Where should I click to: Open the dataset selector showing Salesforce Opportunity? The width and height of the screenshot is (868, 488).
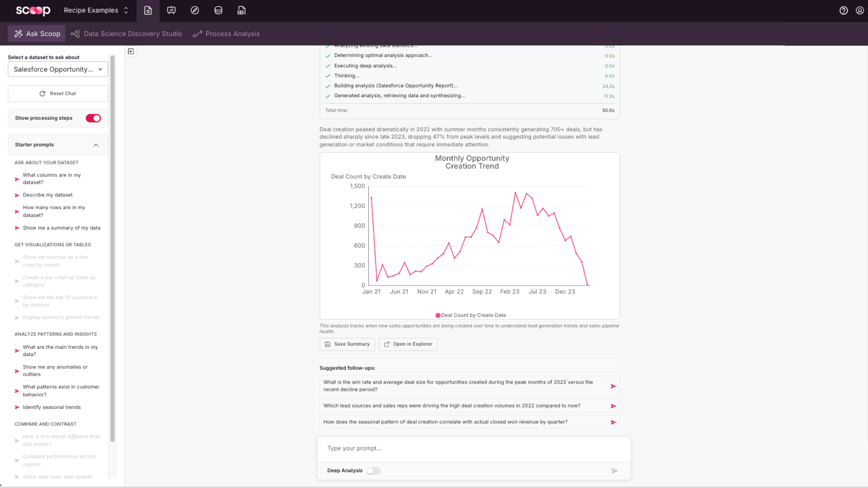pos(57,69)
